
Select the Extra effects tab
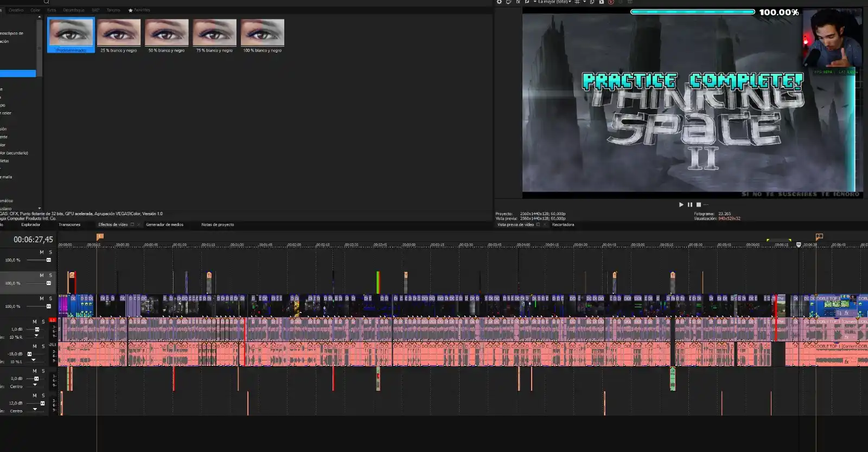point(52,10)
